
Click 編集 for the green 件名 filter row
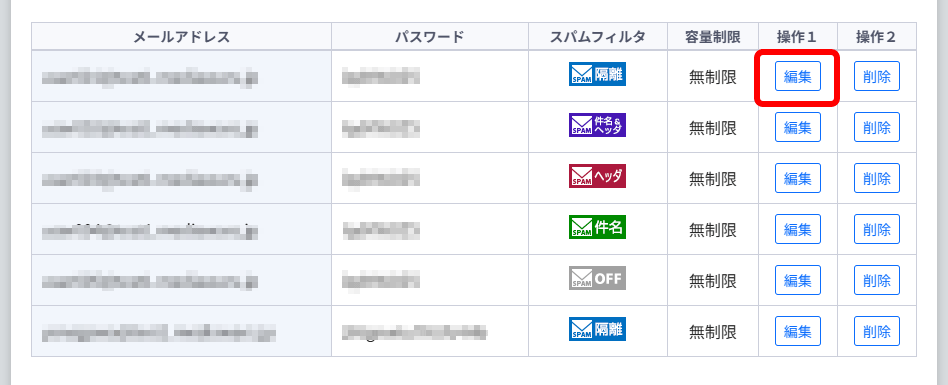(797, 229)
